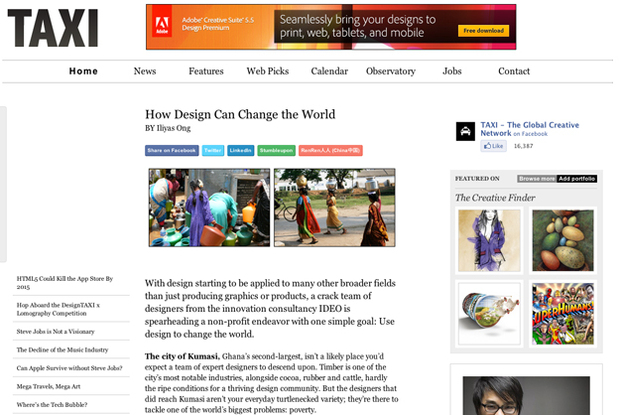
Task: Open the tilted landscape can artwork thumbnail
Action: point(489,313)
